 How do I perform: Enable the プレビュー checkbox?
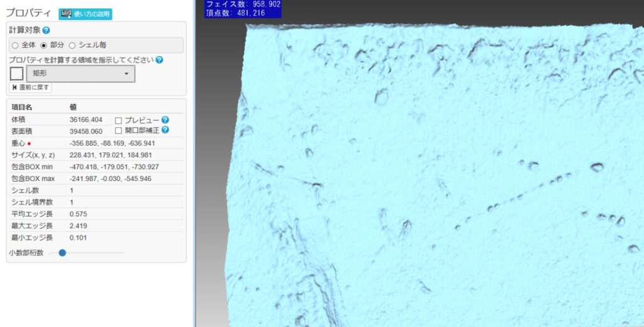pos(118,120)
